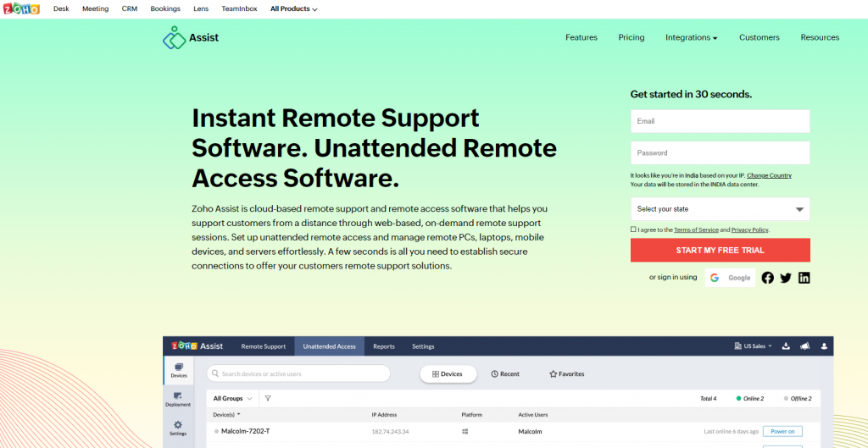Open the Terms of Service link
Image resolution: width=868 pixels, height=448 pixels.
696,230
